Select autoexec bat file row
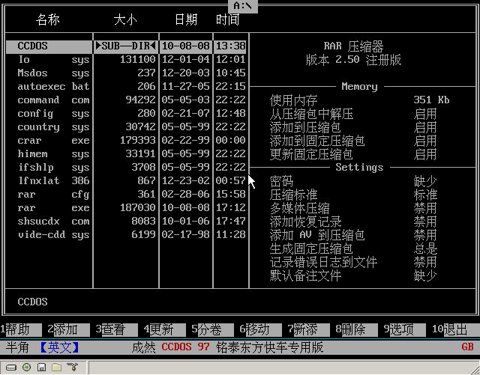Screen dimensions: 480x375 coord(126,87)
